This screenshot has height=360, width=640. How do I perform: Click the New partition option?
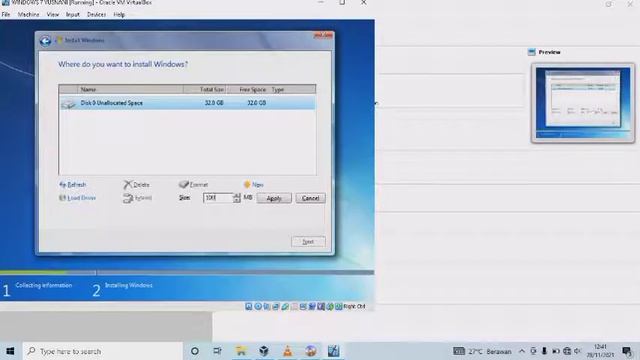click(x=253, y=184)
